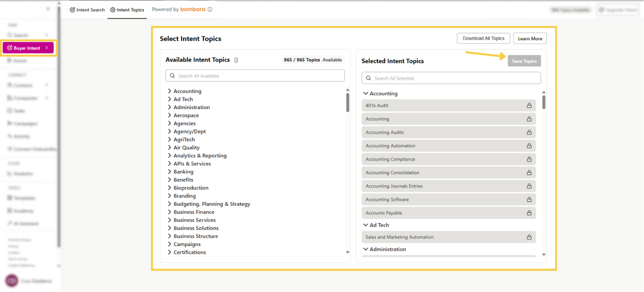Open the Buyer Intent sidebar item

click(x=28, y=48)
